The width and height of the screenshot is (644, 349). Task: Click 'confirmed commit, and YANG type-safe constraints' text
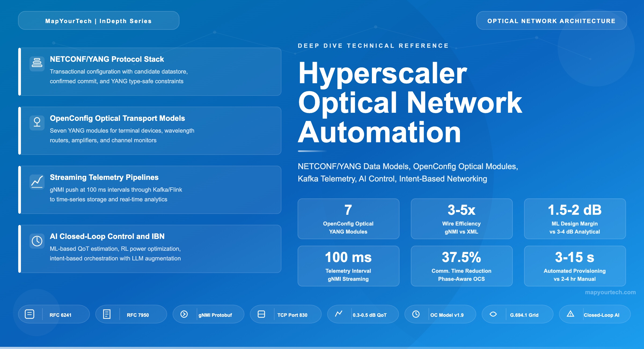[117, 81]
